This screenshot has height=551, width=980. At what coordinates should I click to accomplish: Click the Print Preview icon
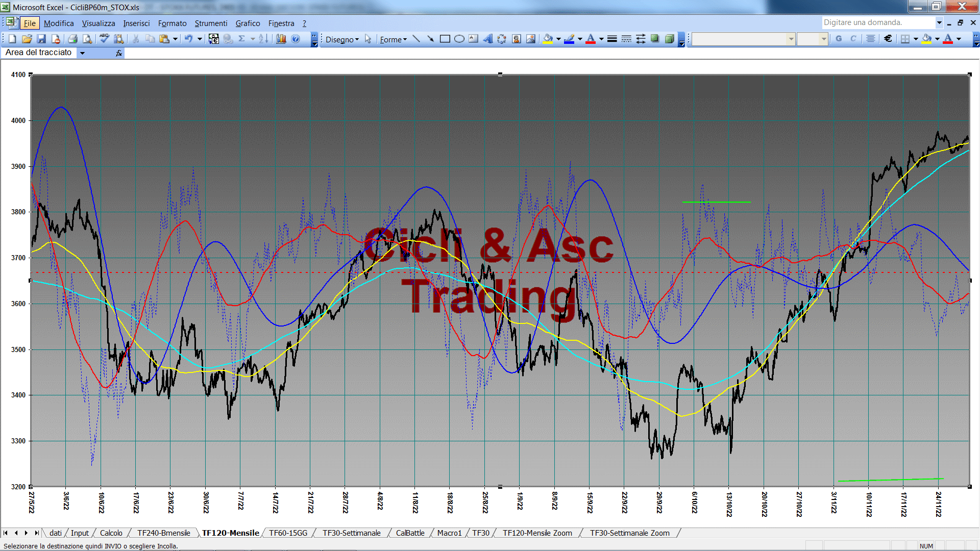87,39
